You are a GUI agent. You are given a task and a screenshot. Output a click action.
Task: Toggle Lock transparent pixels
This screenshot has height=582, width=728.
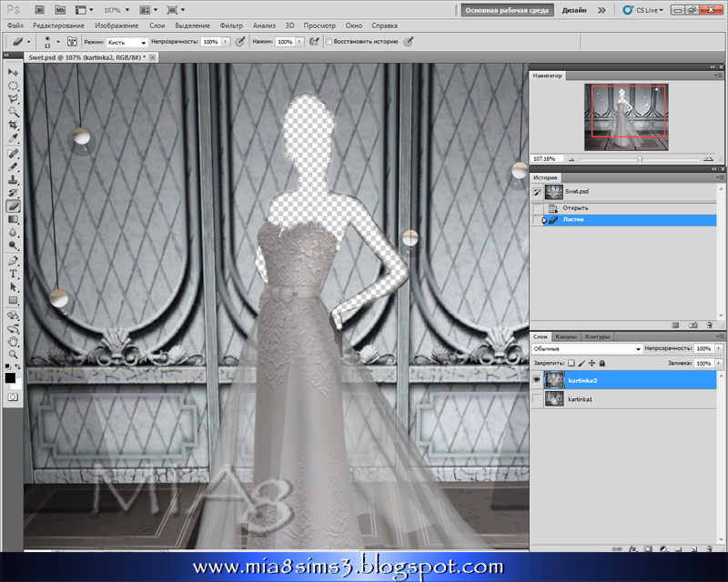tap(571, 364)
